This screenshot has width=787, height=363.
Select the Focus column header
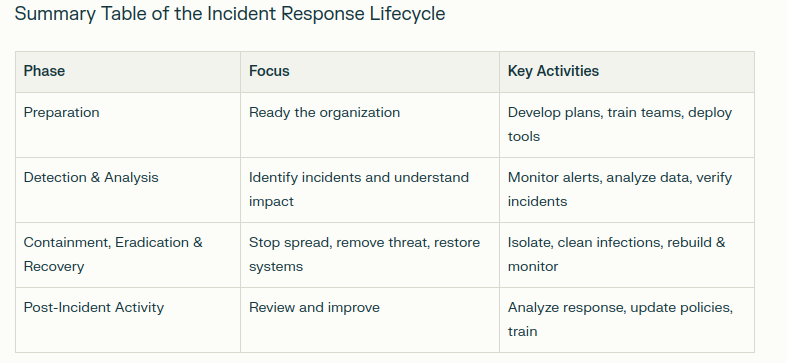370,71
